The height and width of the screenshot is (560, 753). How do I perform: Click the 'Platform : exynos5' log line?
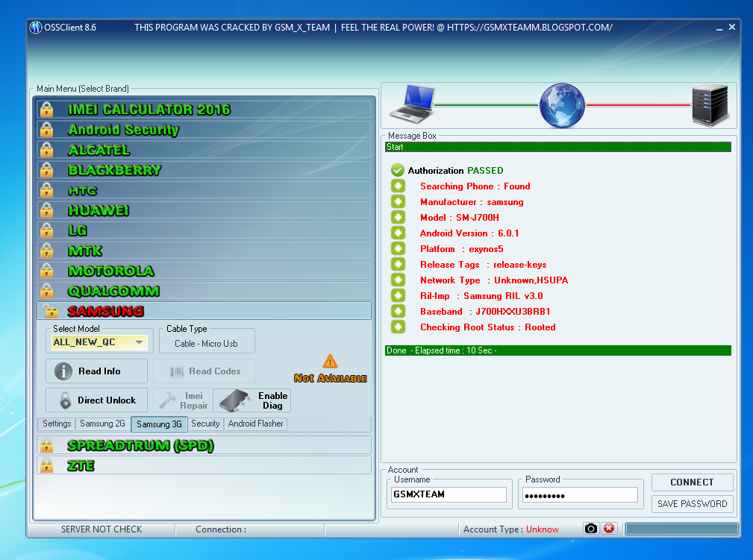point(461,249)
